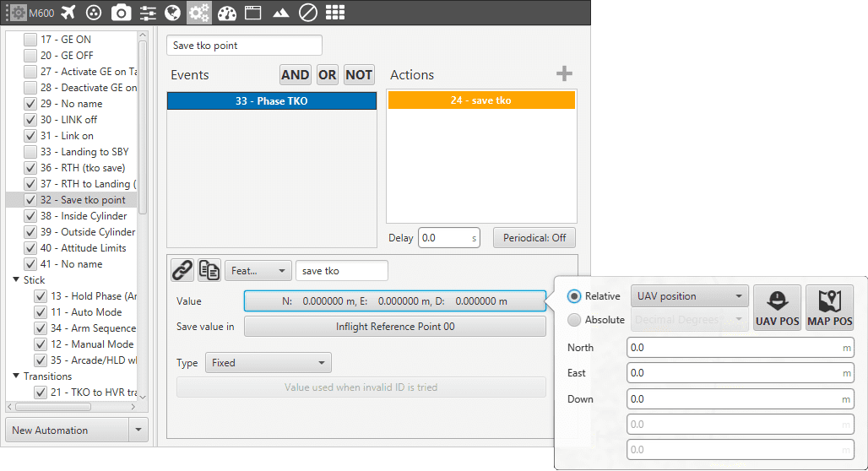Collapse the Transitions tree group
Screen dimensions: 868x471
click(16, 376)
